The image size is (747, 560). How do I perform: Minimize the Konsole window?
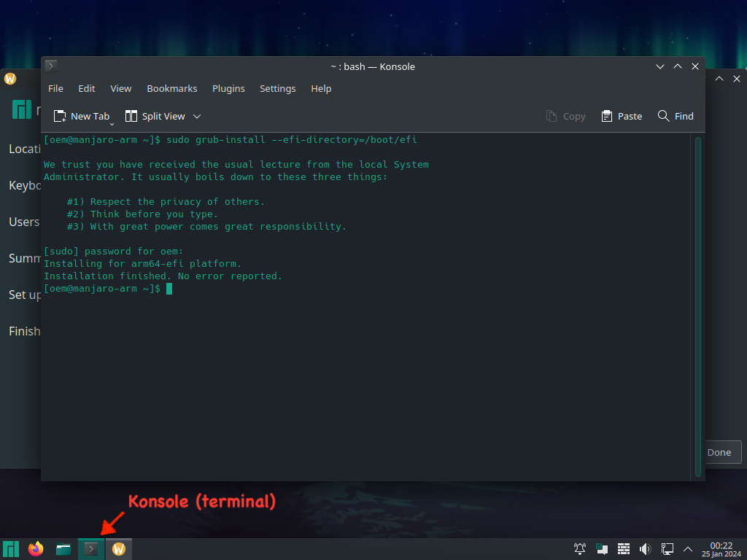(x=659, y=66)
